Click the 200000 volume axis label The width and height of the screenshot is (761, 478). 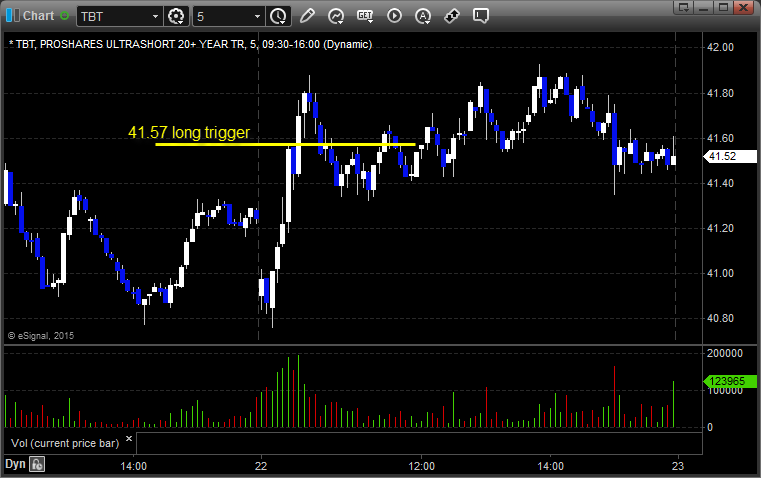725,353
